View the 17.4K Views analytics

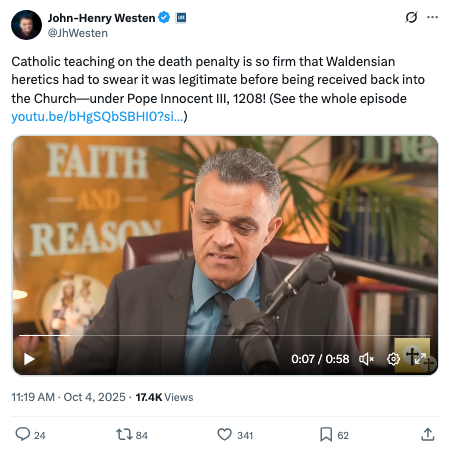pyautogui.click(x=164, y=397)
